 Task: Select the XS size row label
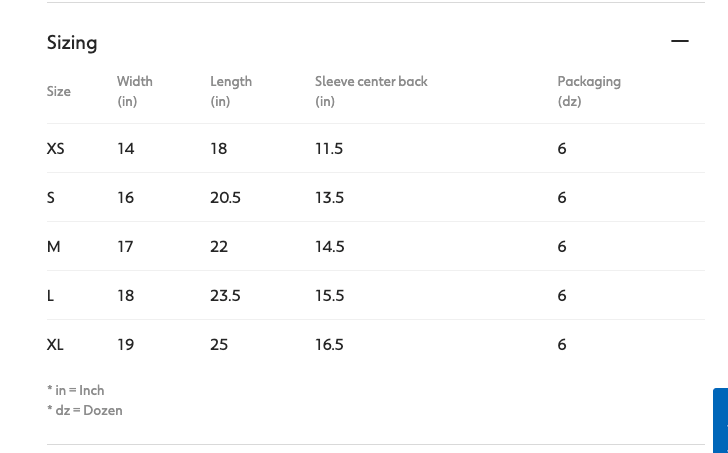click(56, 148)
